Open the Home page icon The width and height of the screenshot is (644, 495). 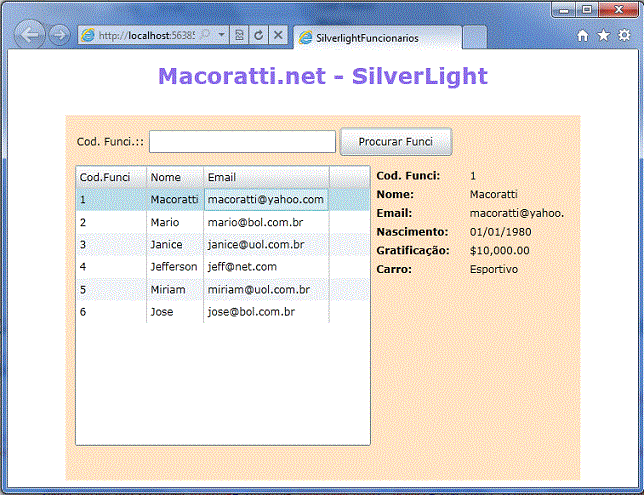click(582, 36)
